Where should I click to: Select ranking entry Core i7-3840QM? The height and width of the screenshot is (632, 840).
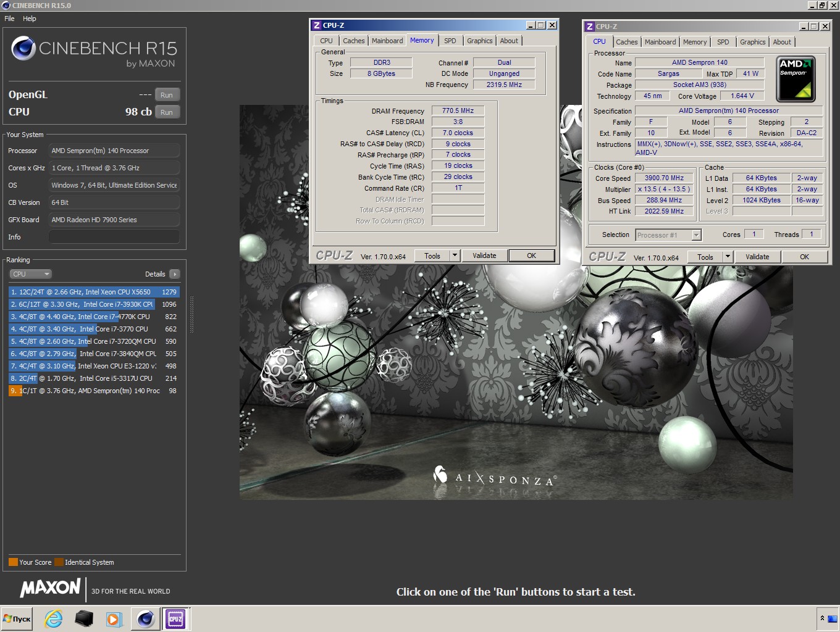pyautogui.click(x=94, y=354)
